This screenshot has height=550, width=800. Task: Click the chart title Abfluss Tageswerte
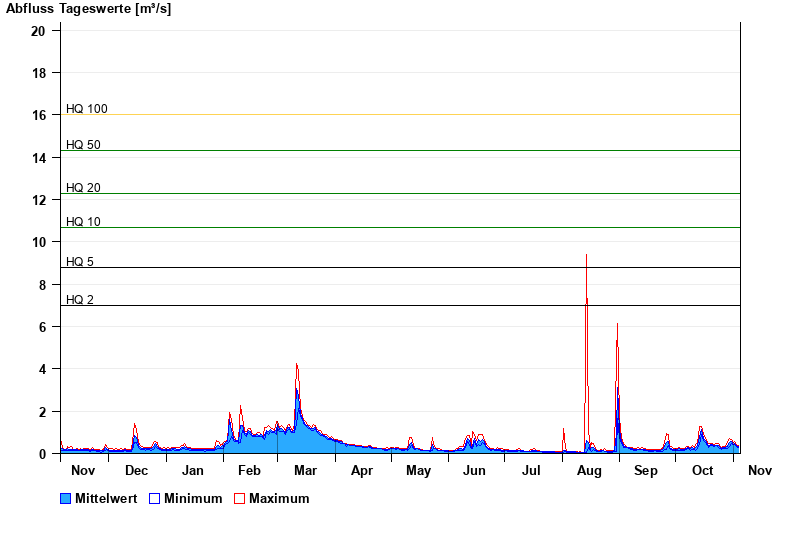click(88, 8)
